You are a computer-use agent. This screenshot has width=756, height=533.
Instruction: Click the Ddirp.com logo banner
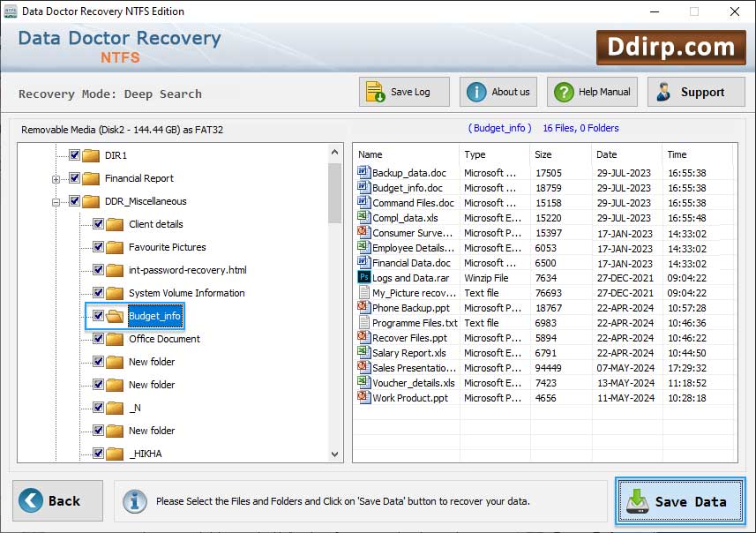[x=670, y=48]
